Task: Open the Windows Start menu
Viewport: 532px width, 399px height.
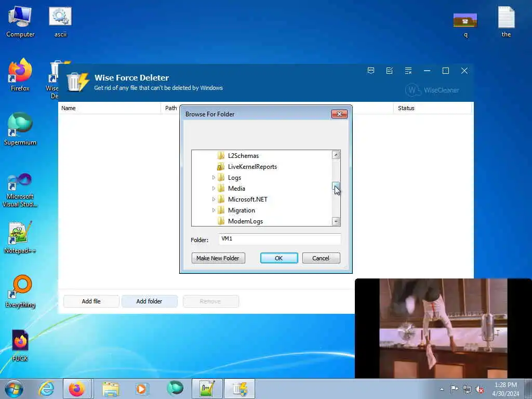Action: (14, 389)
